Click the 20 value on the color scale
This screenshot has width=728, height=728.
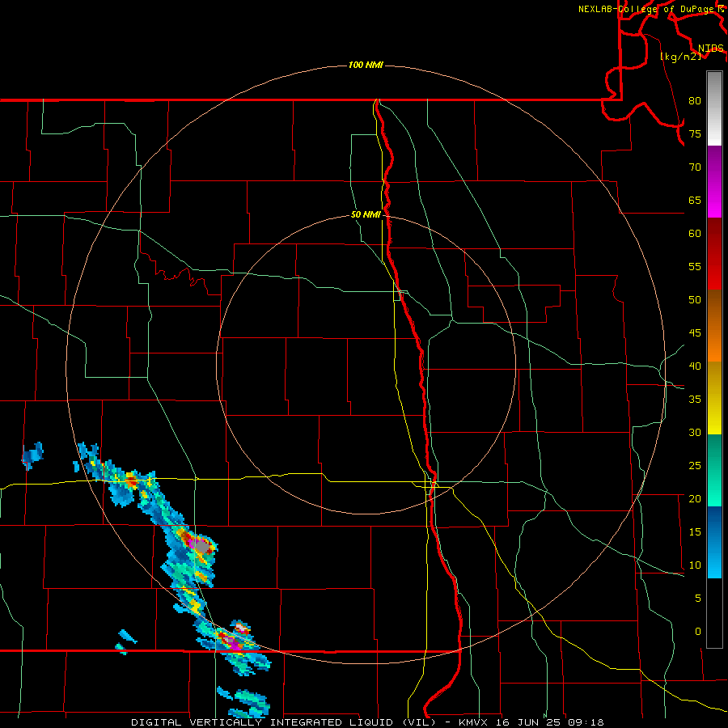coord(695,498)
